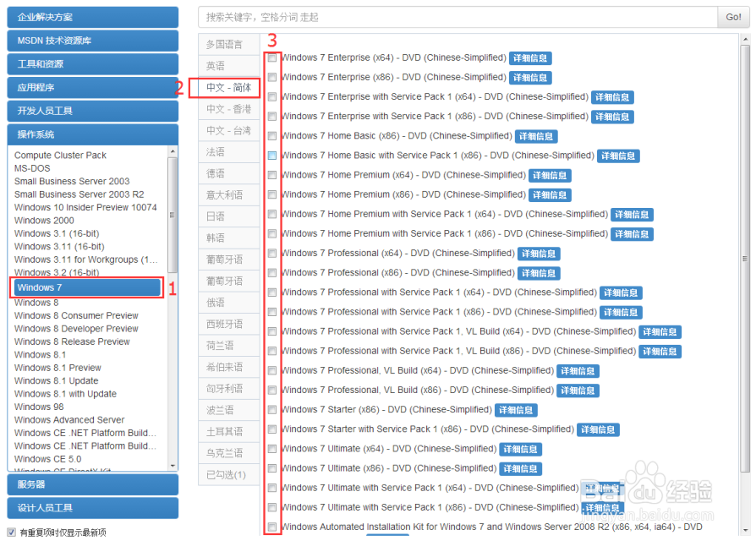Check Windows 7 Home Basic (x86) DVD checkbox

tap(272, 136)
